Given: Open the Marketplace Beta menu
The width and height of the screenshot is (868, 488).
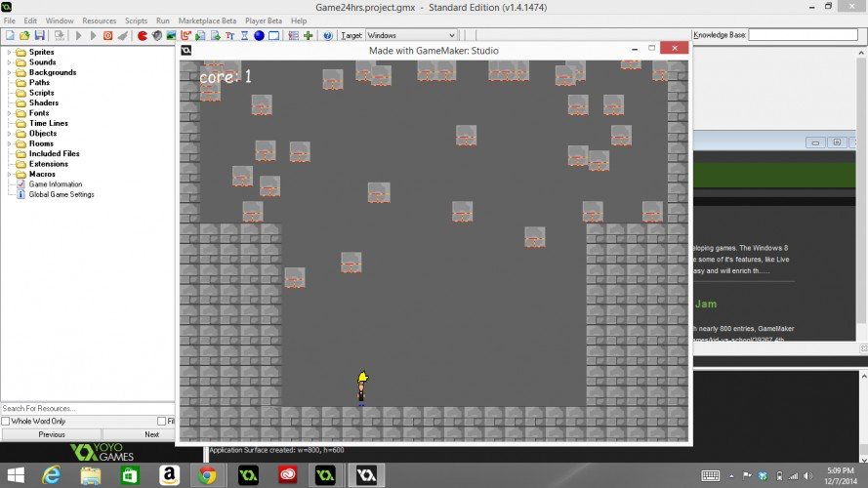Looking at the screenshot, I should 207,20.
